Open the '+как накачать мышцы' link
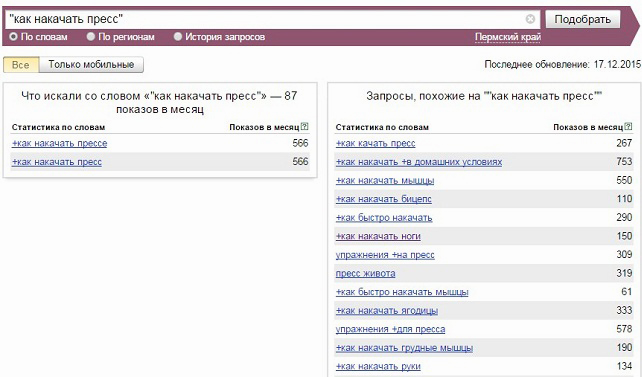Image resolution: width=642 pixels, height=377 pixels. pyautogui.click(x=385, y=181)
